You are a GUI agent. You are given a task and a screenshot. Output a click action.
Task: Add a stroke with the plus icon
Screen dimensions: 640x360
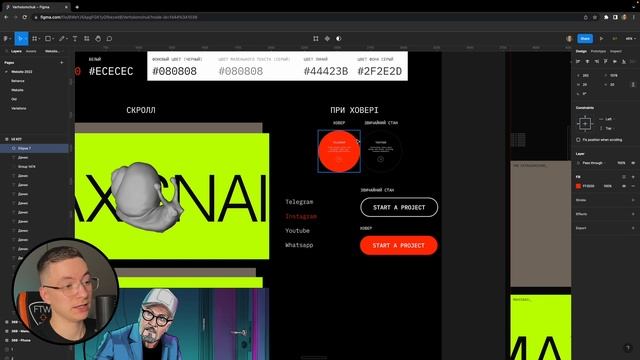(633, 200)
